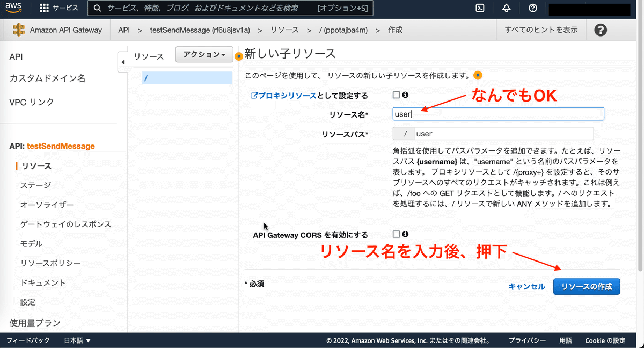Click 新しい子リソース heading text
The width and height of the screenshot is (644, 348).
pyautogui.click(x=290, y=53)
